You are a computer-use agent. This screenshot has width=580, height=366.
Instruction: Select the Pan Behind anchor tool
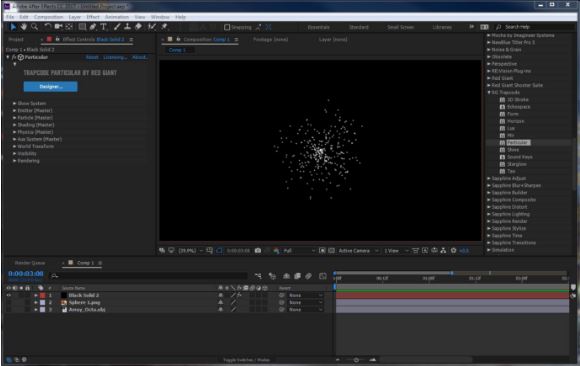click(x=69, y=27)
